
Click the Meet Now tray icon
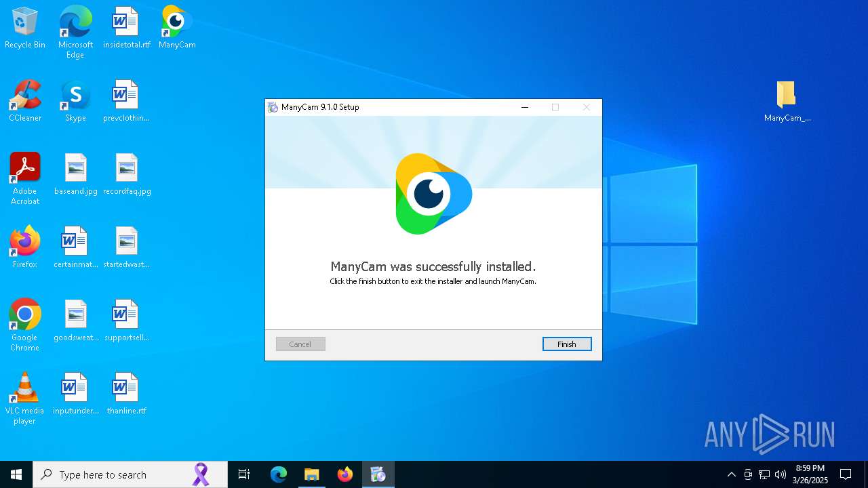tap(748, 474)
